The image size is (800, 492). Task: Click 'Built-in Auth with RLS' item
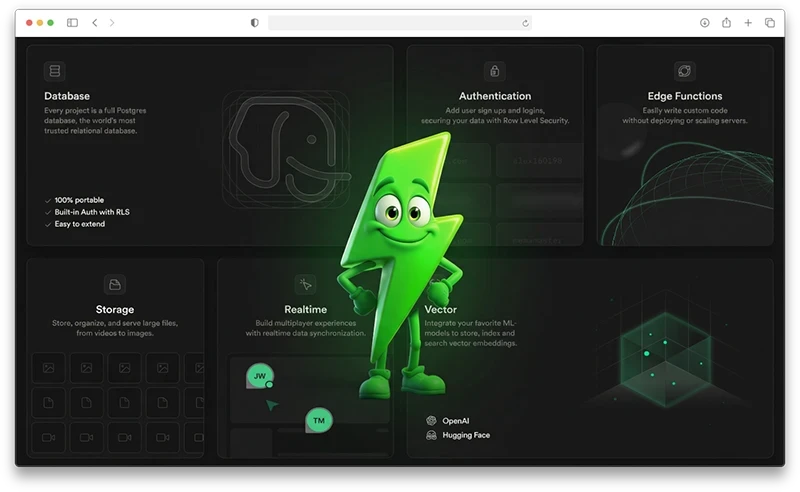87,212
